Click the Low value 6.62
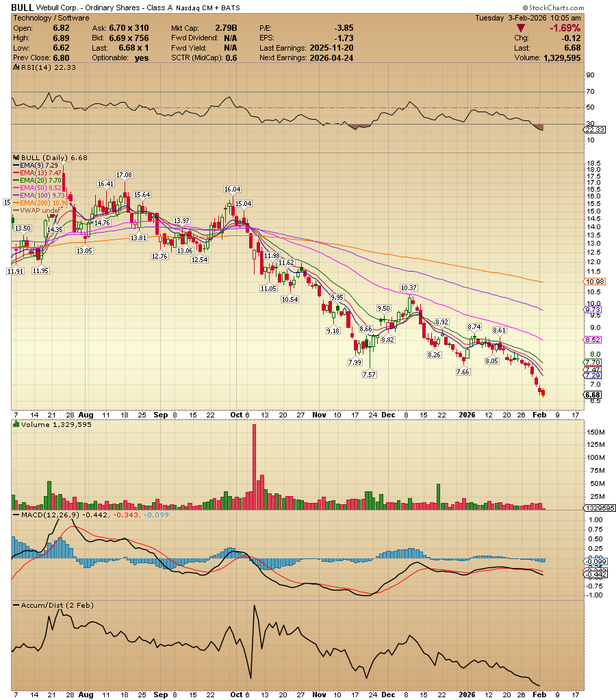The height and width of the screenshot is (700, 616). click(x=61, y=48)
